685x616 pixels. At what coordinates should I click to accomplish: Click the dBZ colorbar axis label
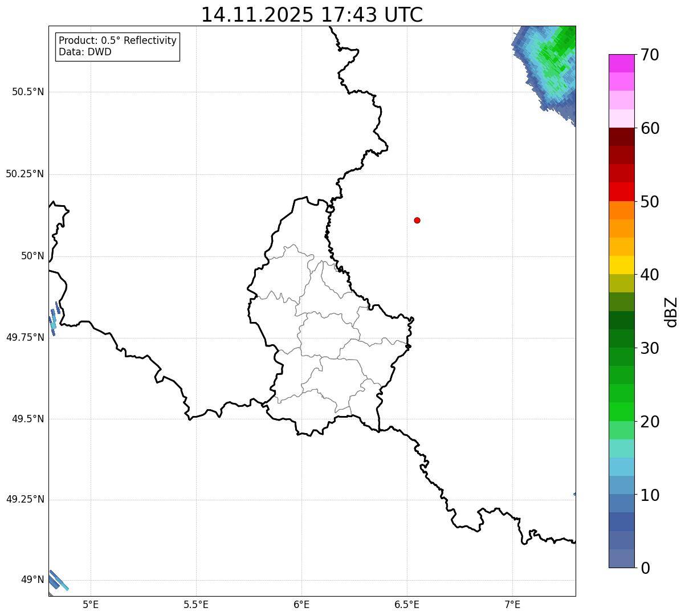click(671, 312)
